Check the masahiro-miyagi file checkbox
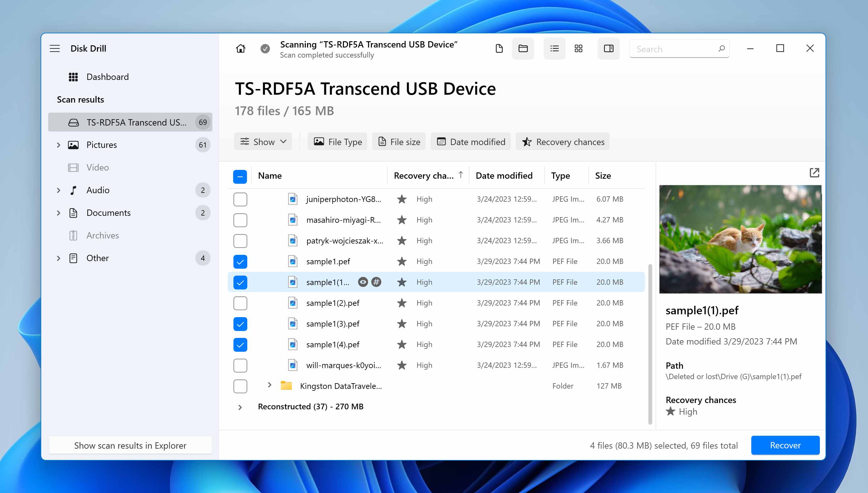The image size is (868, 493). coord(240,220)
